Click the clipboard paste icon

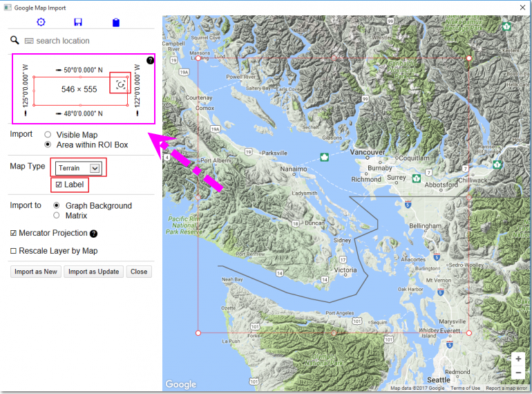(x=116, y=22)
